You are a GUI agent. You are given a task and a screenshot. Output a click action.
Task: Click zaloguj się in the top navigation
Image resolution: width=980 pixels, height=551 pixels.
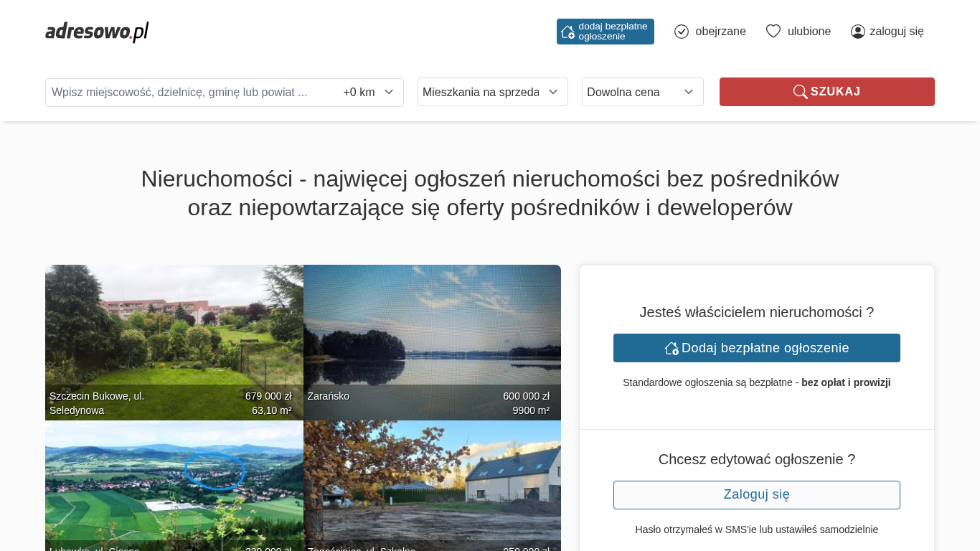896,32
